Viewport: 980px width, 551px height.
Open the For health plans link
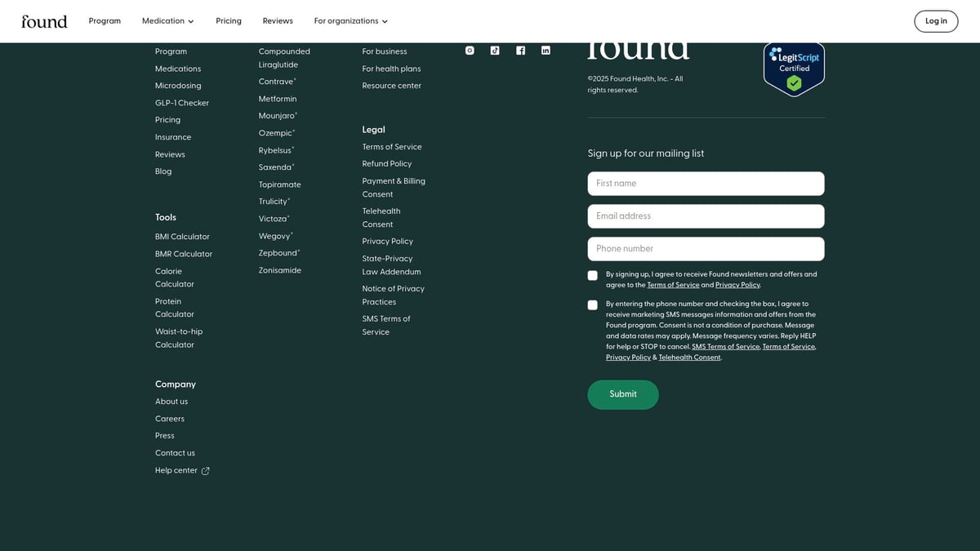[392, 69]
